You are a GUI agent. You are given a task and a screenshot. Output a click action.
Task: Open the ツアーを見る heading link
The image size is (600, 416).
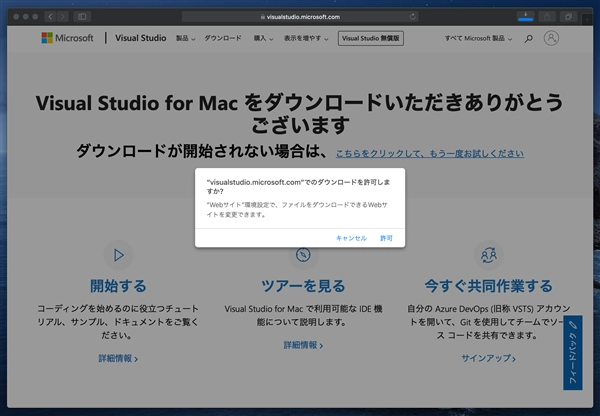point(303,286)
